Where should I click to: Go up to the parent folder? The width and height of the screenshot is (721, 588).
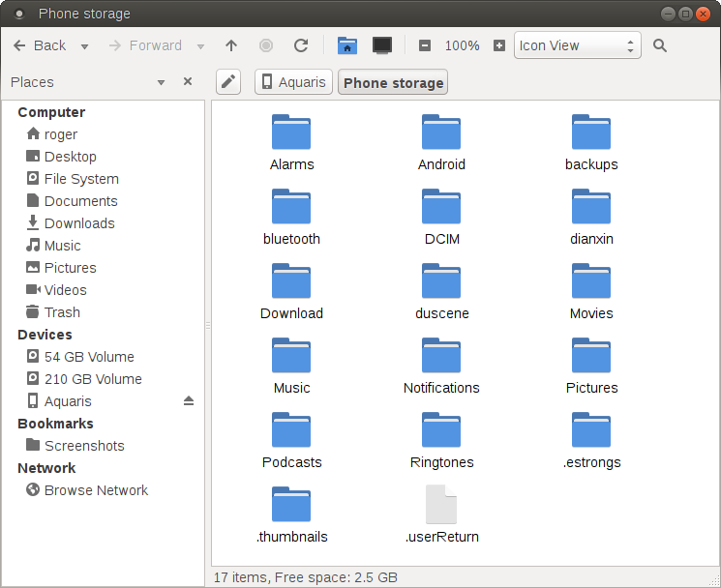point(231,45)
